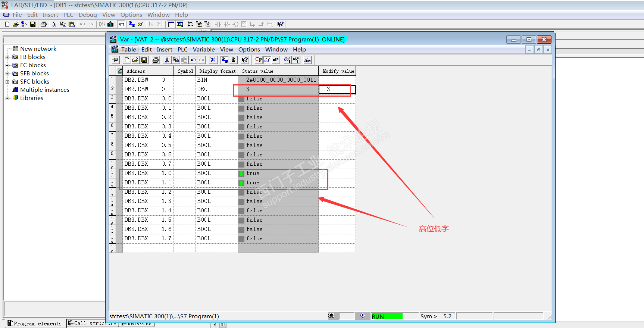Image resolution: width=644 pixels, height=328 pixels.
Task: Open the Debug menu in LAD/STL/FBD
Action: 88,15
